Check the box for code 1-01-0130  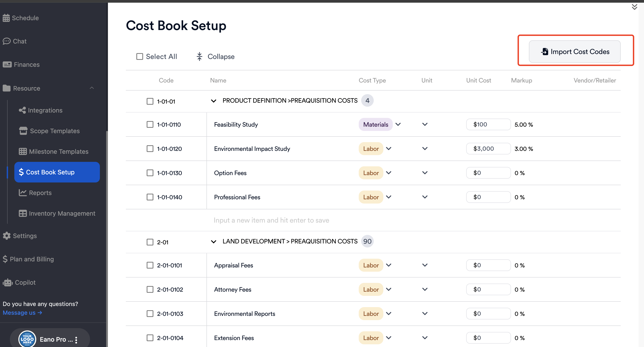(150, 173)
